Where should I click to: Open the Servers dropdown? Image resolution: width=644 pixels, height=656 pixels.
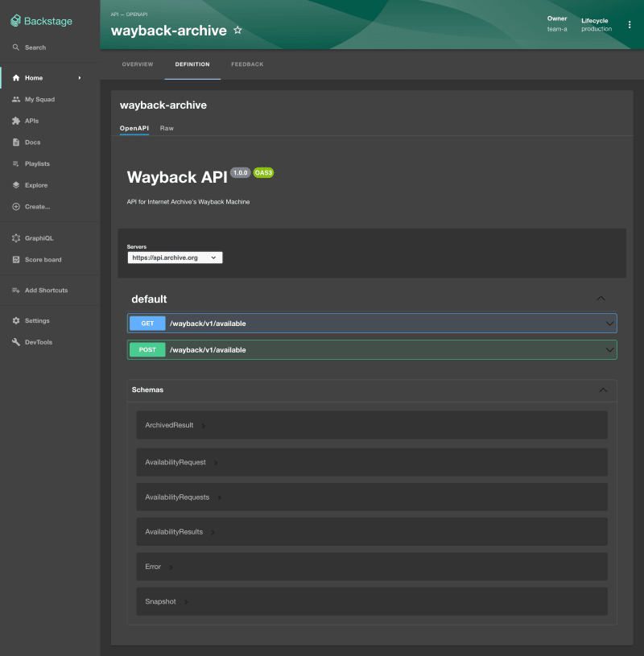[x=175, y=258]
